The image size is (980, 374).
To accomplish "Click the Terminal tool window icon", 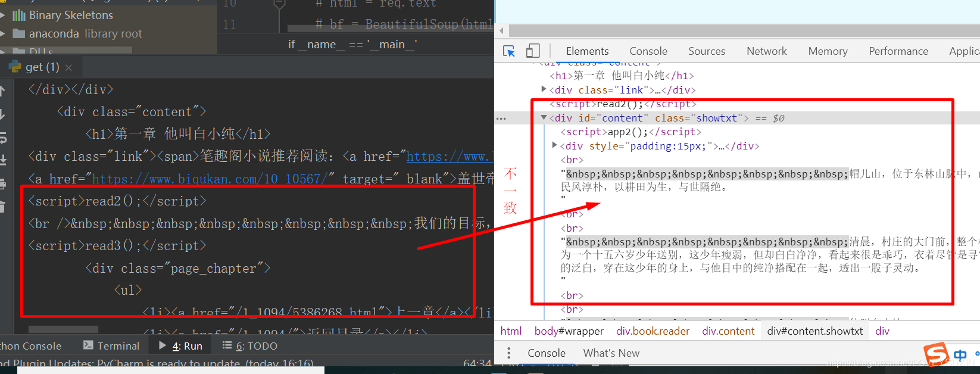I will tap(88, 345).
